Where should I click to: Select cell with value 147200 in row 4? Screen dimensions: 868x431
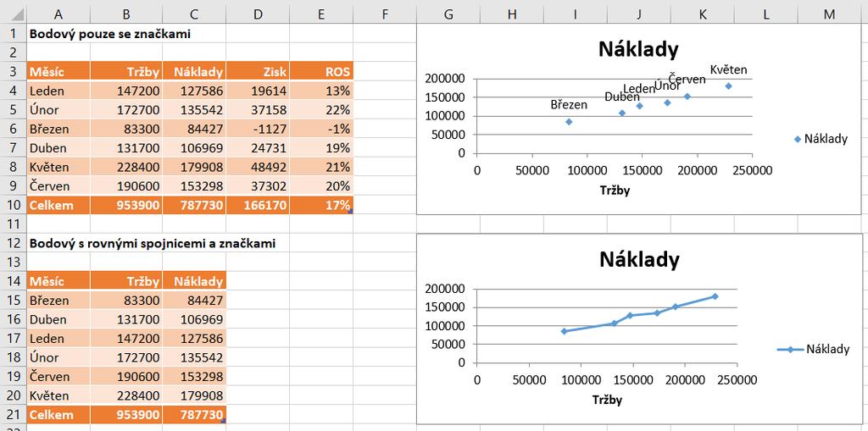(x=126, y=91)
